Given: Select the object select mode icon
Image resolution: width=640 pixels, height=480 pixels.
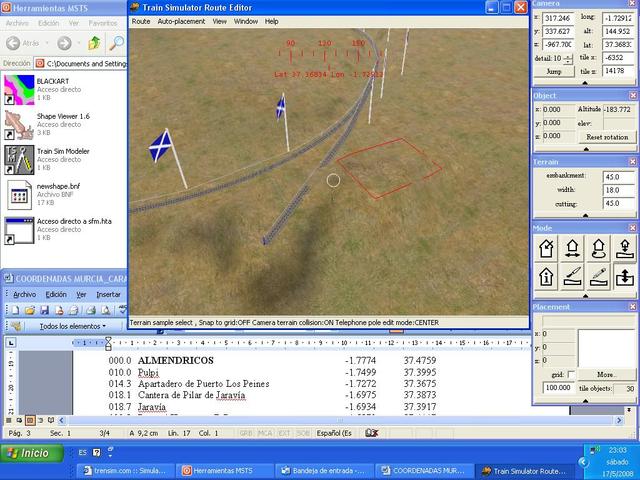Looking at the screenshot, I should 546,248.
